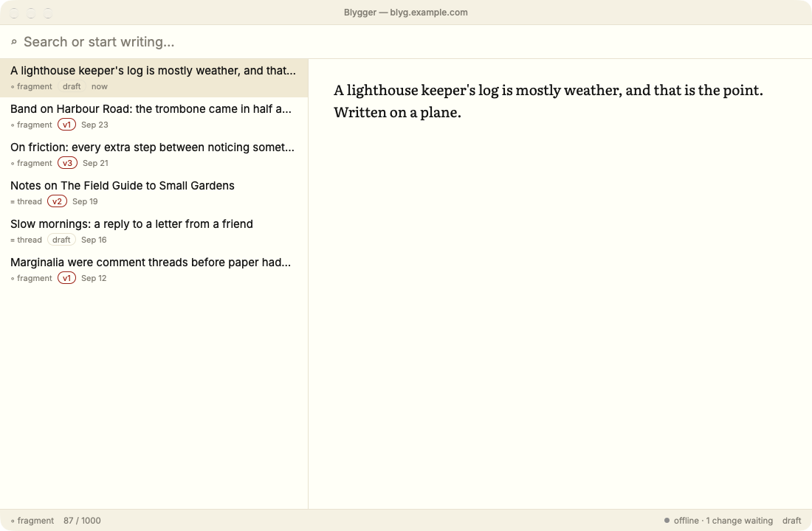812x531 pixels.
Task: Click the search magnifier icon
Action: tap(14, 42)
